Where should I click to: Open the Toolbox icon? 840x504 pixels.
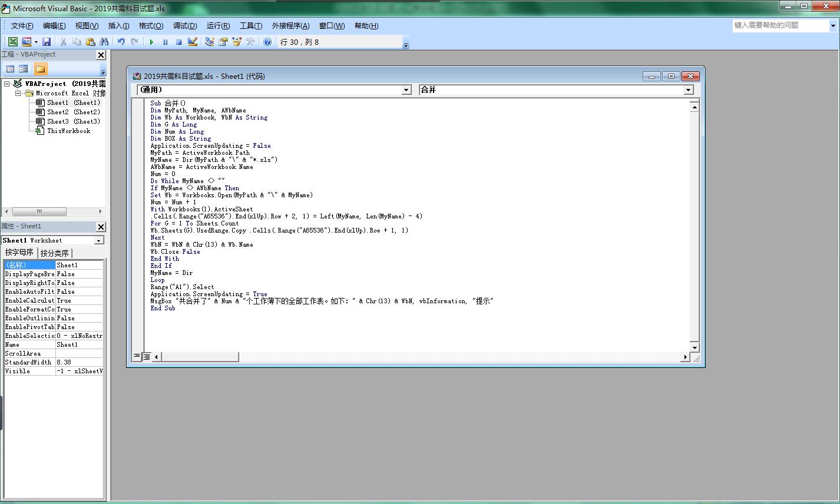250,42
